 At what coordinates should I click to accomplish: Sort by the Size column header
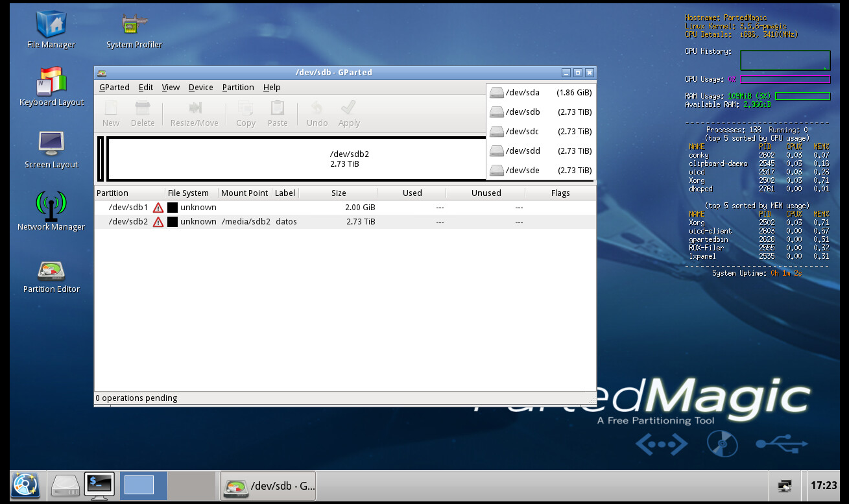pyautogui.click(x=338, y=193)
